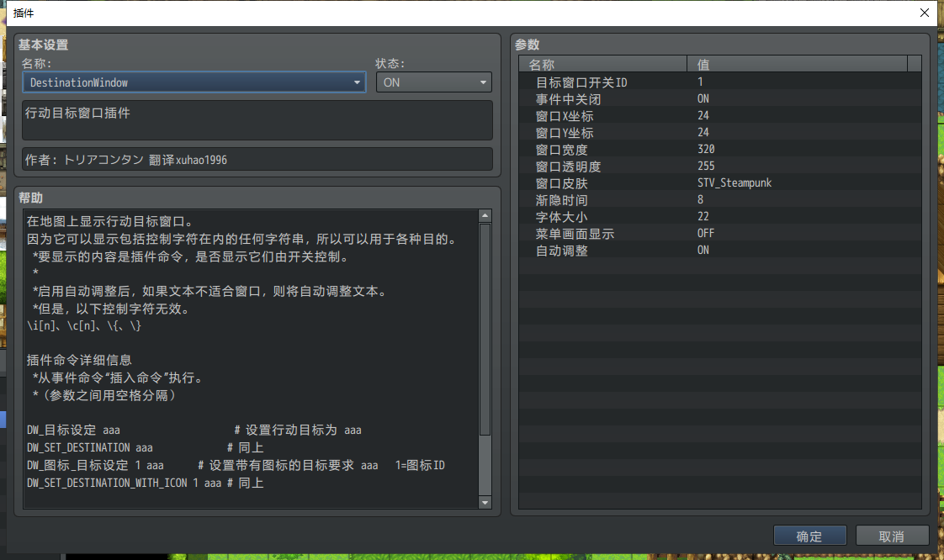Open the 状态 ON dropdown
Viewport: 944px width, 560px height.
433,82
